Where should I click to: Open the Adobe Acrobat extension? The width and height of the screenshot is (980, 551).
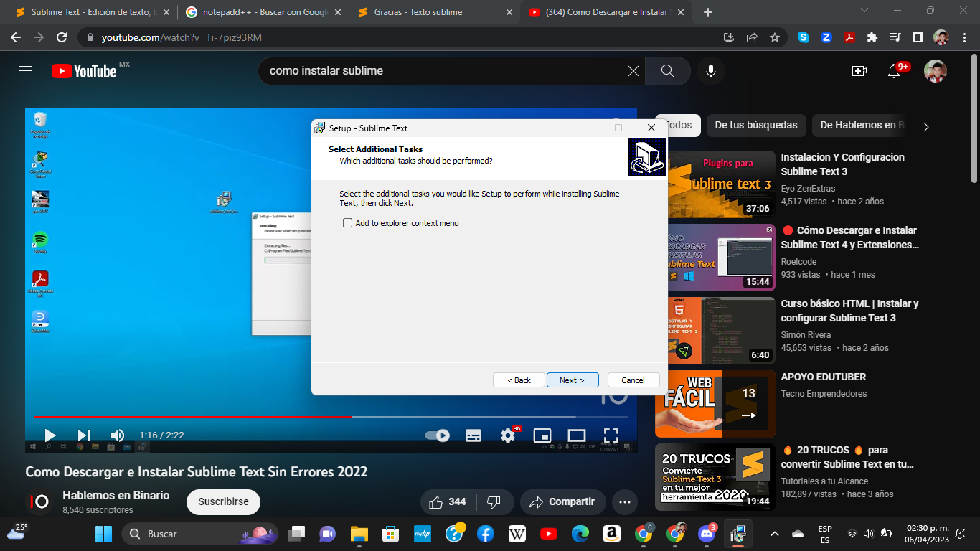(849, 37)
